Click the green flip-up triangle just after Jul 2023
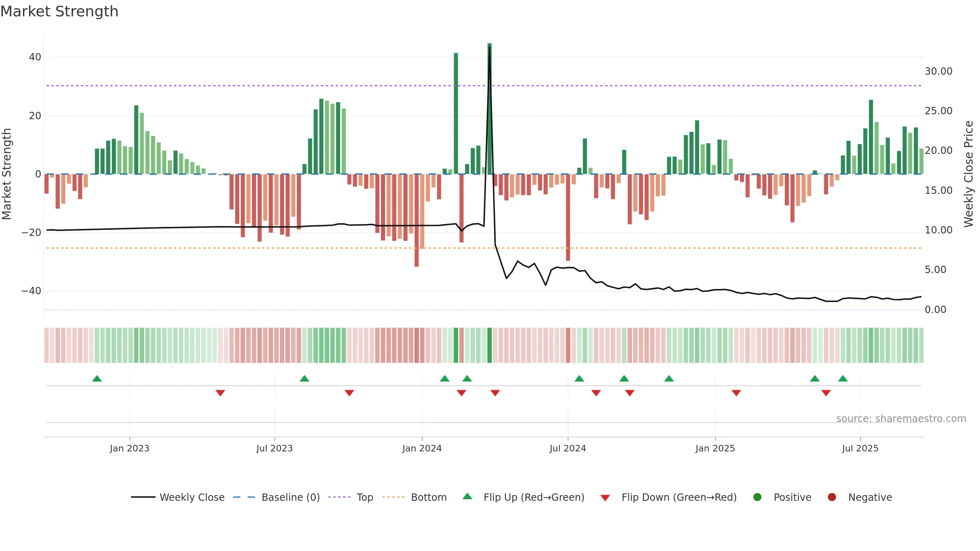The height and width of the screenshot is (551, 980). click(305, 378)
